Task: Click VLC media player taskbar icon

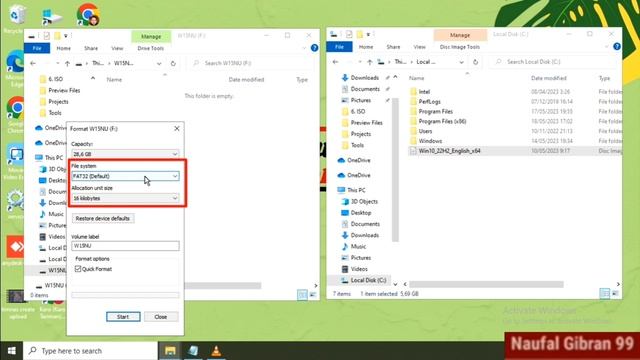Action: point(216,351)
